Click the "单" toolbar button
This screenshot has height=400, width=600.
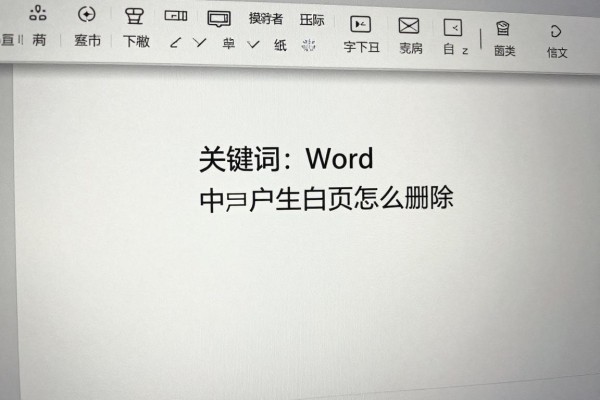click(228, 44)
